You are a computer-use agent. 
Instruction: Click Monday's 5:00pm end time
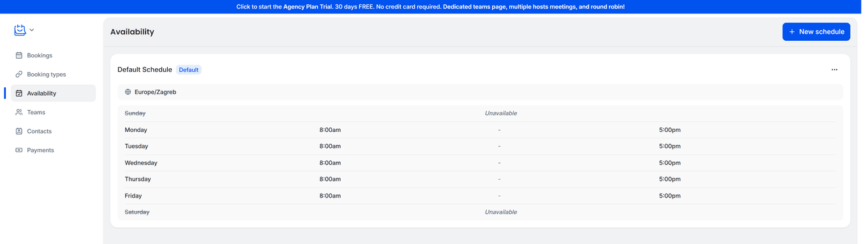[670, 130]
